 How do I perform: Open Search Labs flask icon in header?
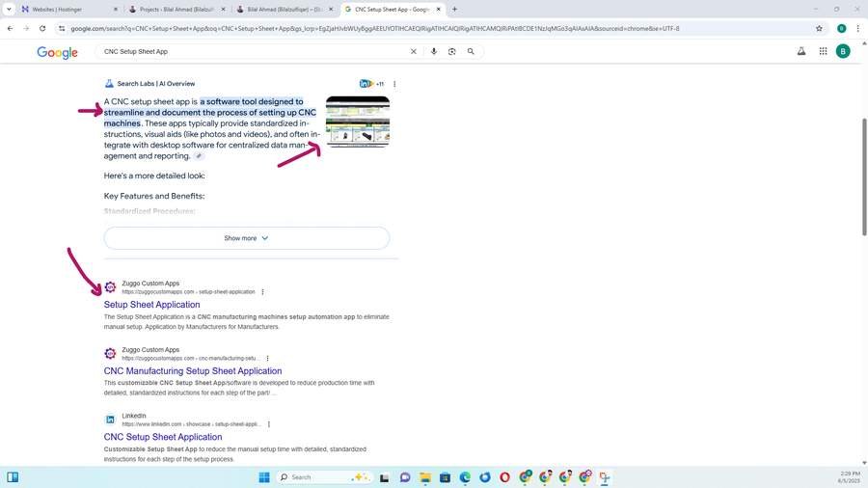801,51
